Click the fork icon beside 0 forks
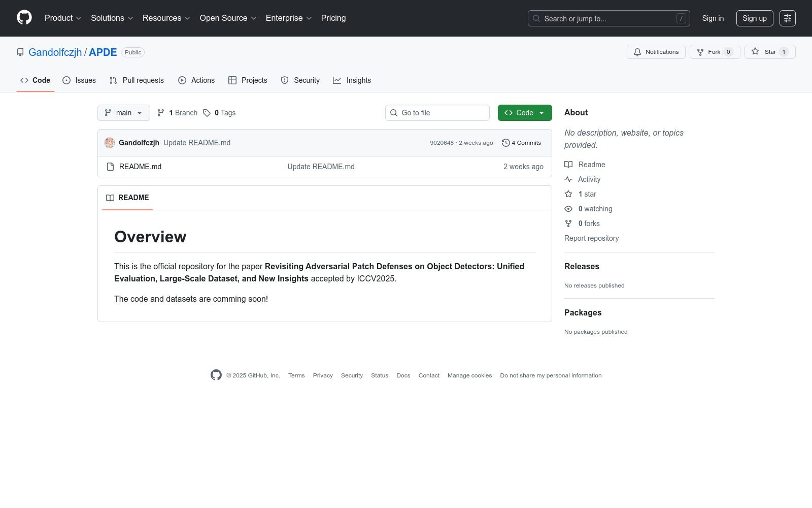 (568, 224)
